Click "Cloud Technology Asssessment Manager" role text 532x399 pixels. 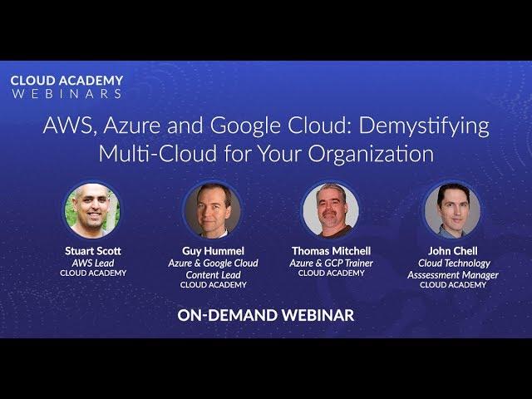[x=453, y=268]
